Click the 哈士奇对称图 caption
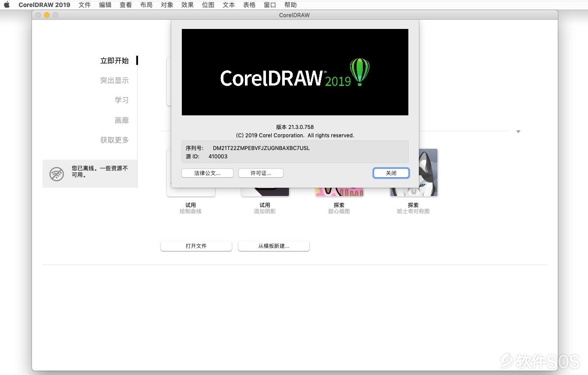This screenshot has height=375, width=588. [413, 211]
